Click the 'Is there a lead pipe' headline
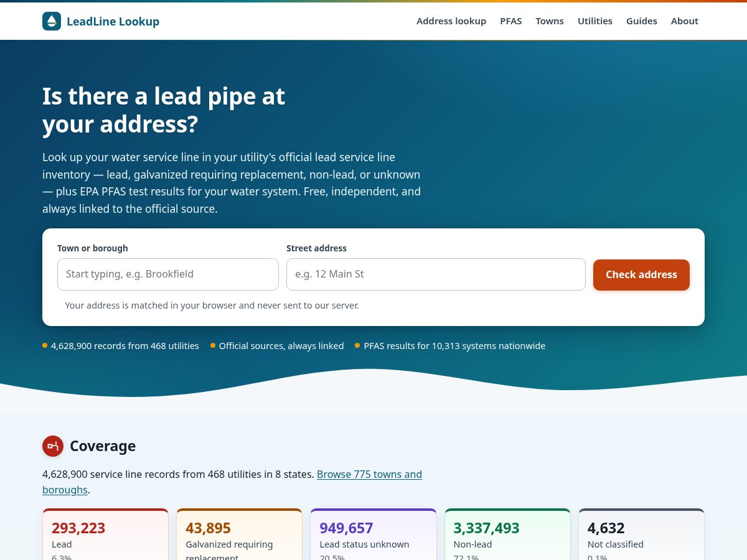The height and width of the screenshot is (560, 747). click(164, 110)
